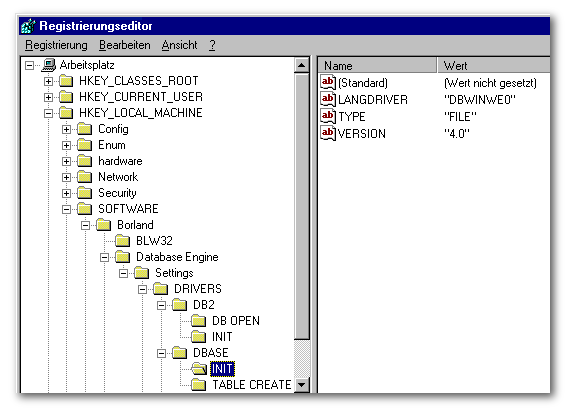Expand the Network key
This screenshot has height=410, width=570.
pos(67,177)
